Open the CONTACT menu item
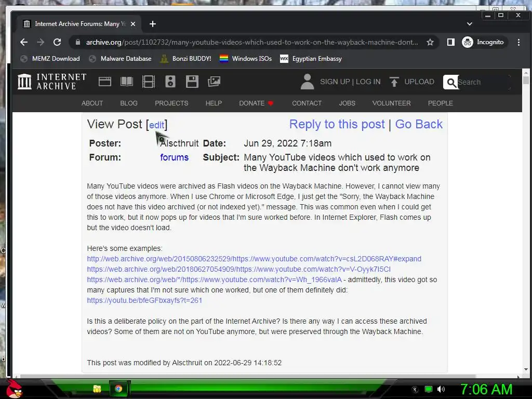This screenshot has height=399, width=532. [307, 103]
